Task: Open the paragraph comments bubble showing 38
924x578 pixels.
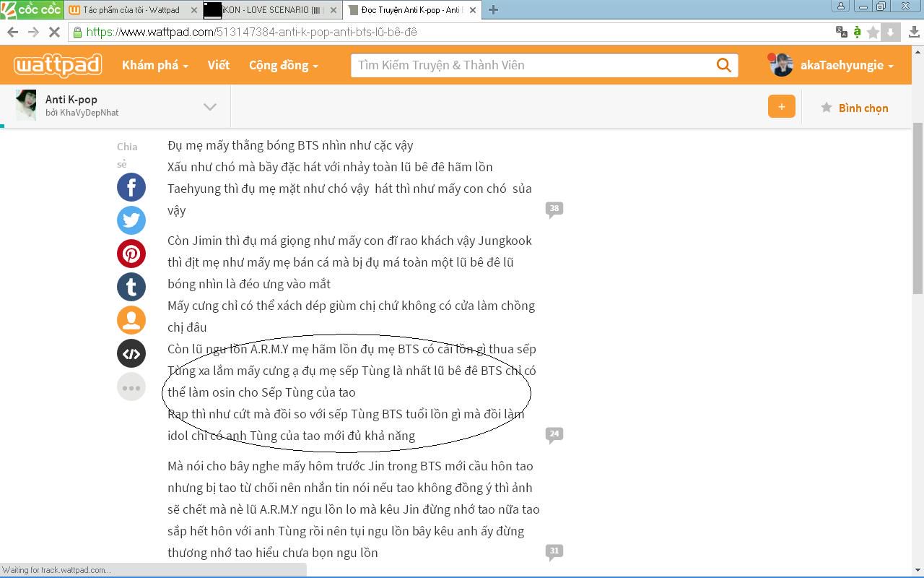Action: click(554, 209)
